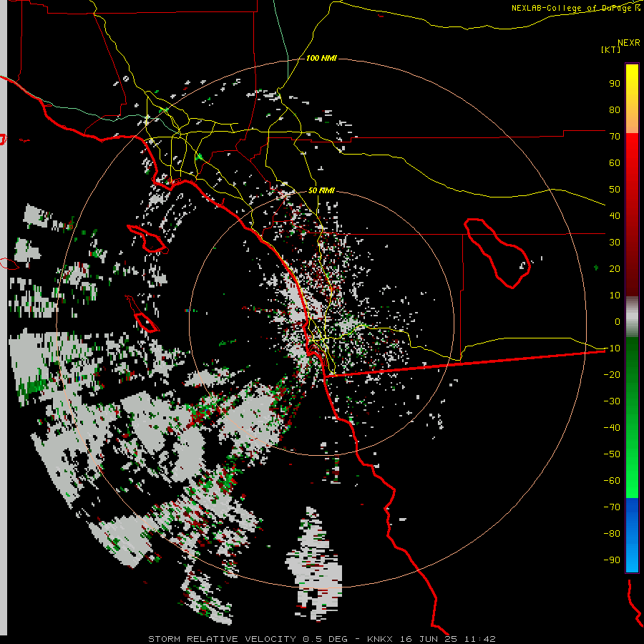Click the -40 value on the velocity scale
644x644 pixels.
612,428
